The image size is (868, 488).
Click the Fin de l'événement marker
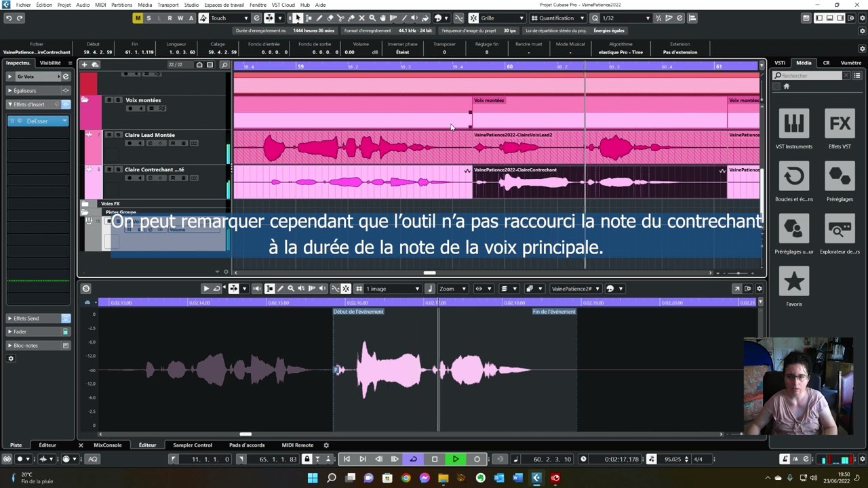click(x=554, y=312)
